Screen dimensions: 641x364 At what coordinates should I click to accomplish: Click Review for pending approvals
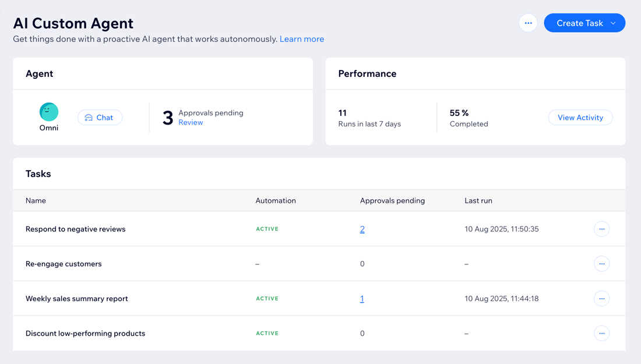[x=191, y=122]
